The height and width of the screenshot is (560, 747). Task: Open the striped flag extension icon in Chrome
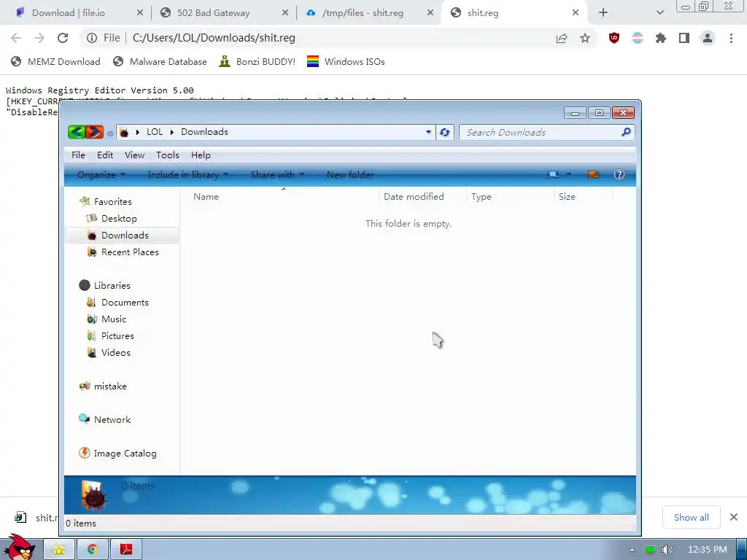tap(638, 38)
